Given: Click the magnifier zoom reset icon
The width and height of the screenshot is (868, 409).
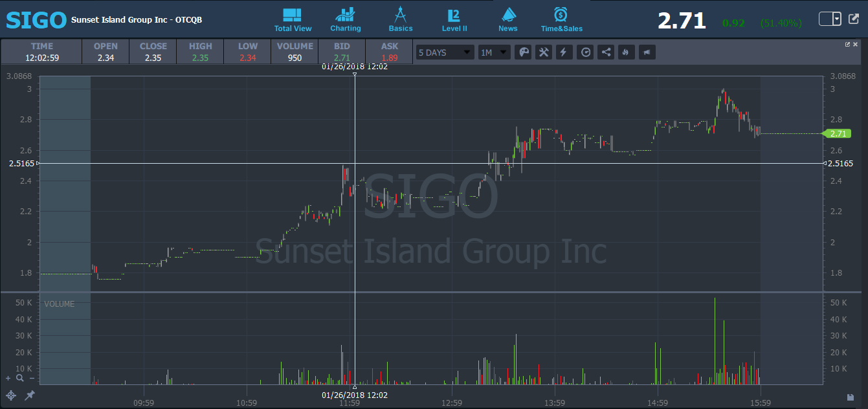Looking at the screenshot, I should (20, 378).
